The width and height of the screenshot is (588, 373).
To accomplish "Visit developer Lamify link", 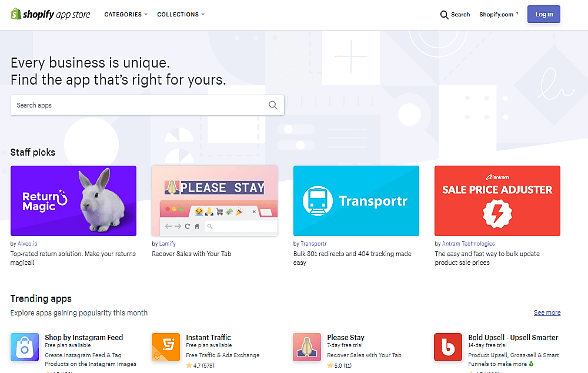I will click(x=168, y=243).
